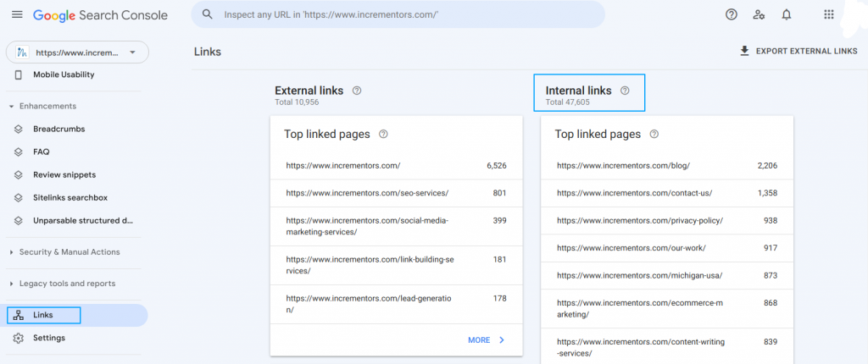
Task: Open Settings in the sidebar
Action: tap(48, 338)
